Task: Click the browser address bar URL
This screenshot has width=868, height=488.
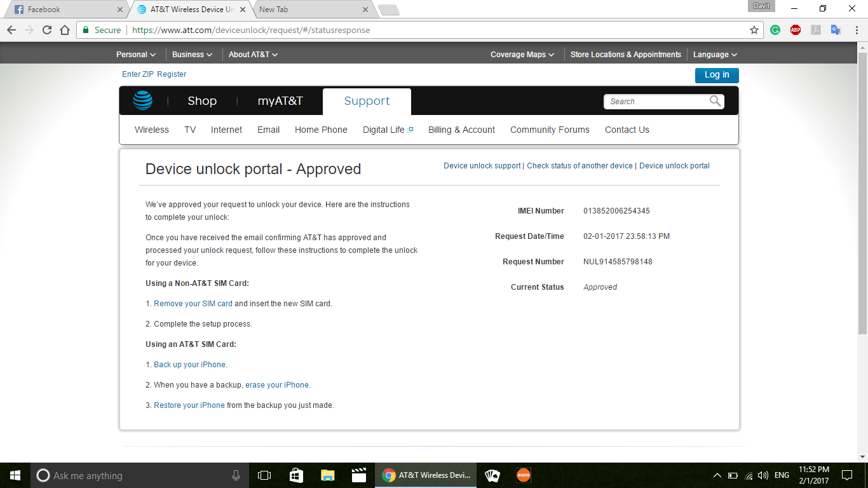Action: pyautogui.click(x=251, y=30)
